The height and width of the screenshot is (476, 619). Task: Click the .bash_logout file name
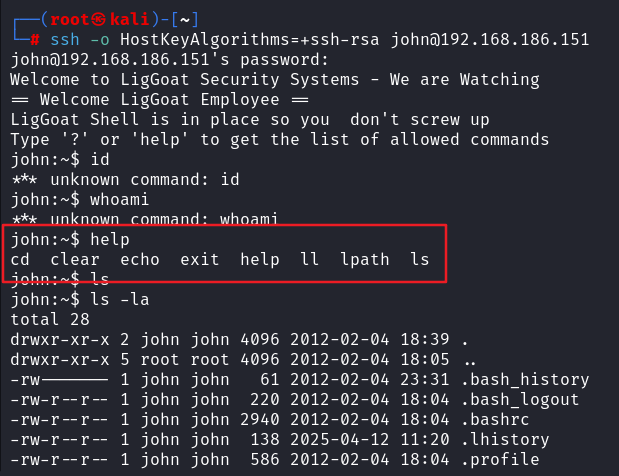pos(520,400)
